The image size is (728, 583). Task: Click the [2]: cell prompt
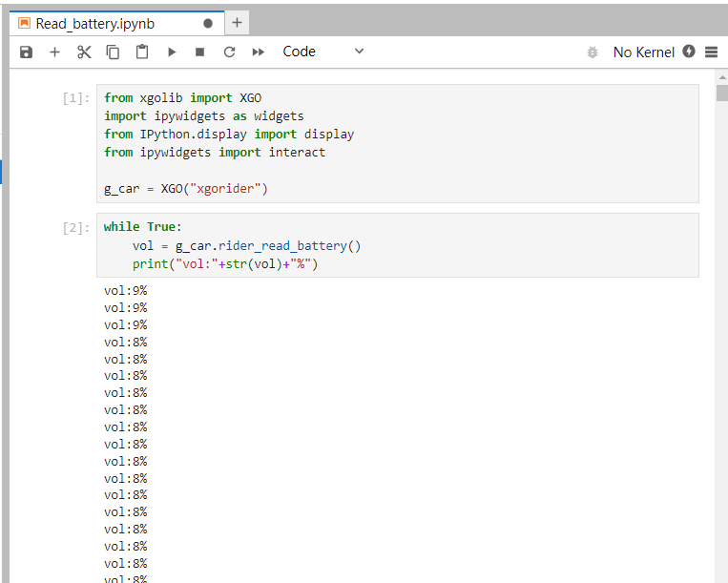tap(76, 228)
